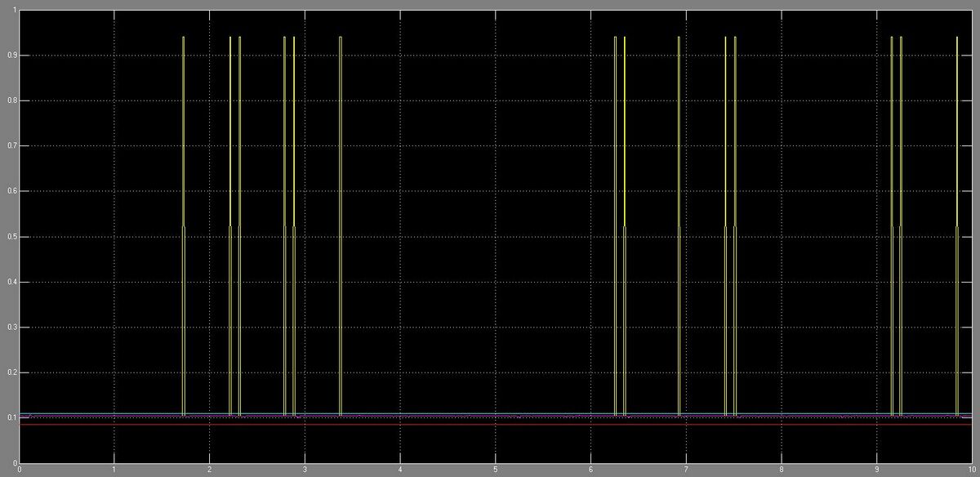Click the y-axis tick label 0.9
The width and height of the screenshot is (980, 477).
pos(8,56)
